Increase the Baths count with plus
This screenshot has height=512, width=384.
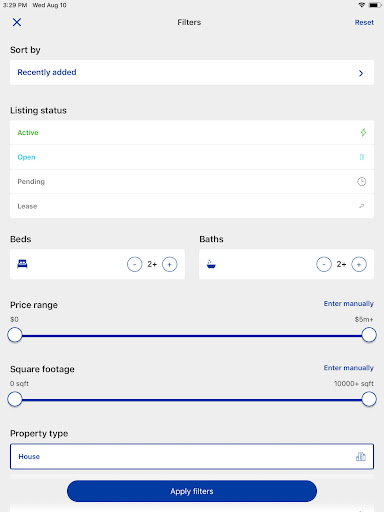pyautogui.click(x=359, y=264)
